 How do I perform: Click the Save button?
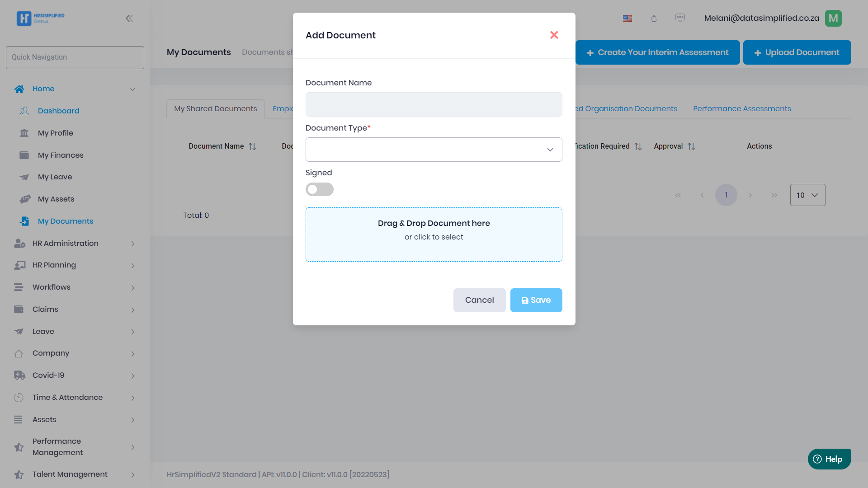coord(536,300)
